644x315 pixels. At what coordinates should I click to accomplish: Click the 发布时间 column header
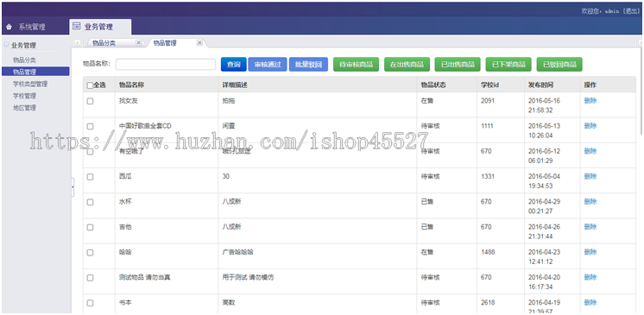[x=540, y=85]
